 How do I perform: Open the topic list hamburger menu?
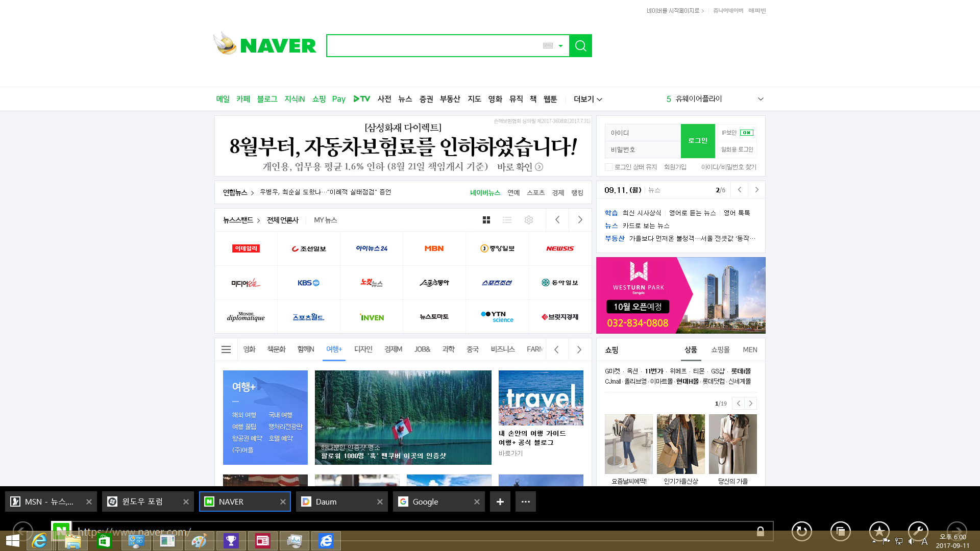click(226, 349)
